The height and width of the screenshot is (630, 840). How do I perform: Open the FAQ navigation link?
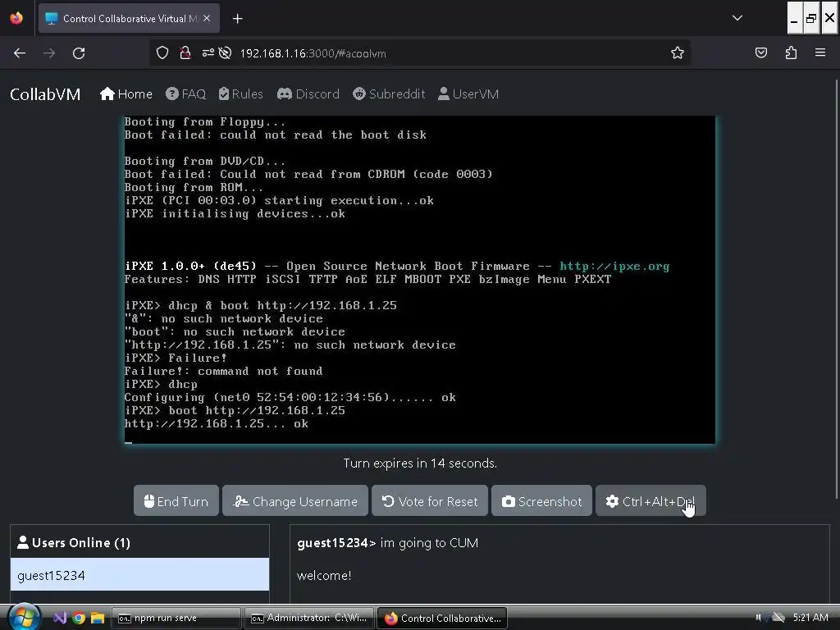pos(185,94)
